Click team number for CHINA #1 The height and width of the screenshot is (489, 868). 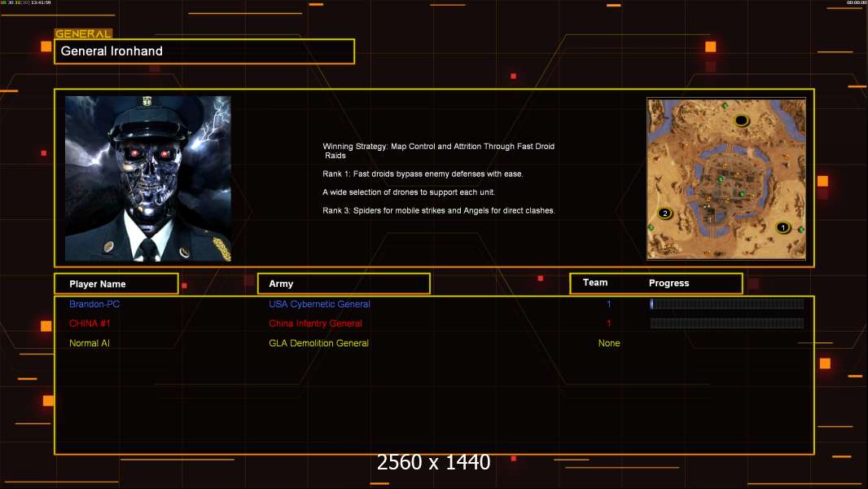pos(608,324)
